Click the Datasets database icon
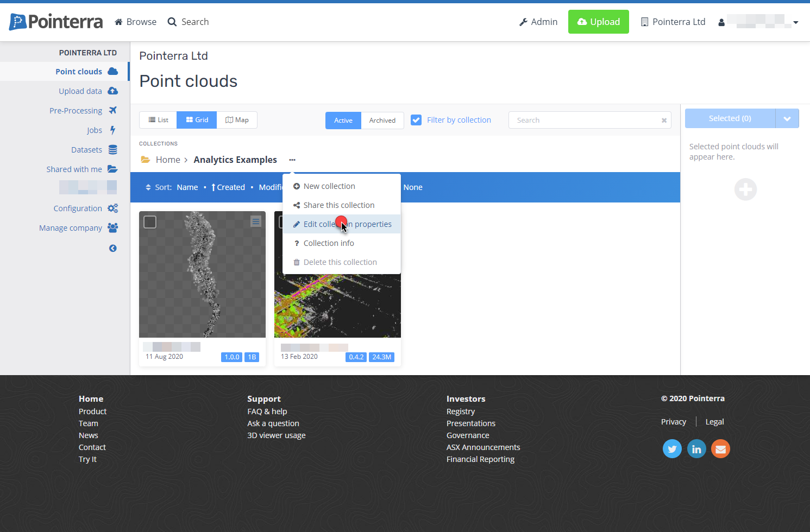 [x=113, y=149]
